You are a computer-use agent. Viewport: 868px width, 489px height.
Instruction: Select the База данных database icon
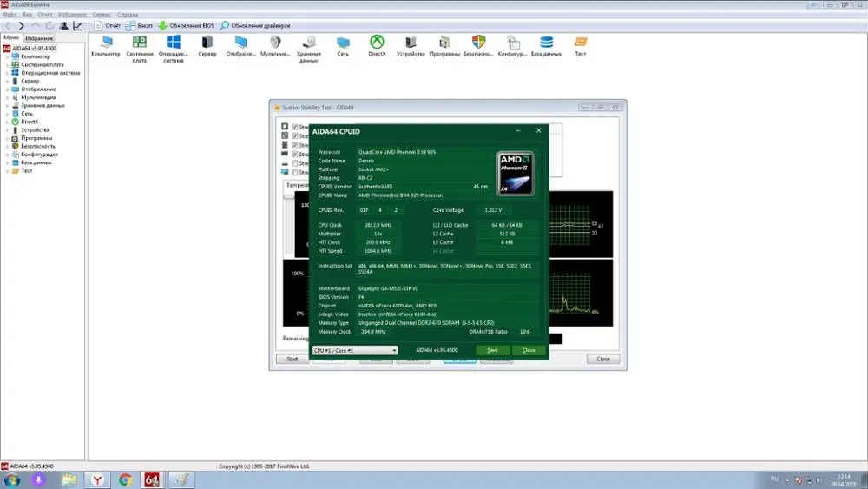point(546,43)
